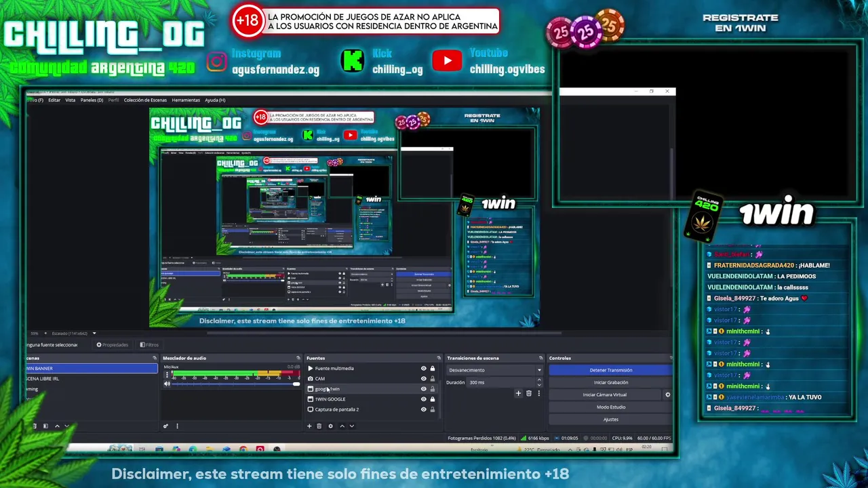The image size is (868, 488).
Task: Select the 1WIN BANNER scene
Action: (92, 368)
